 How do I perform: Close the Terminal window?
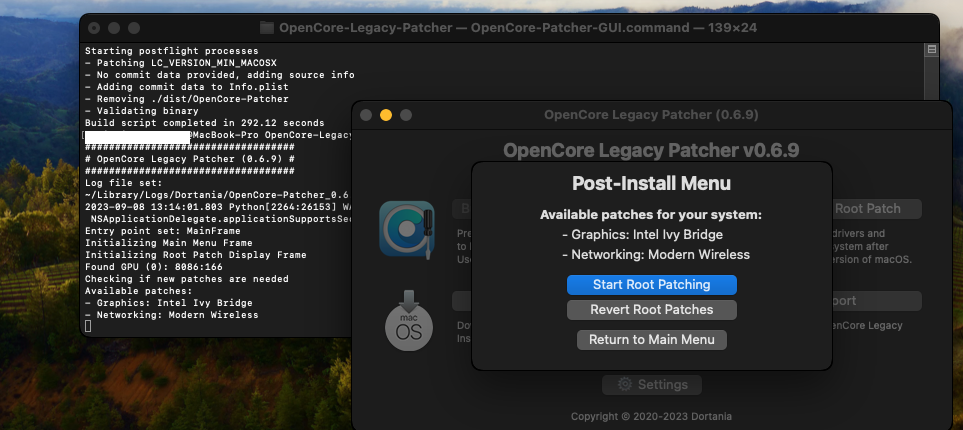94,28
